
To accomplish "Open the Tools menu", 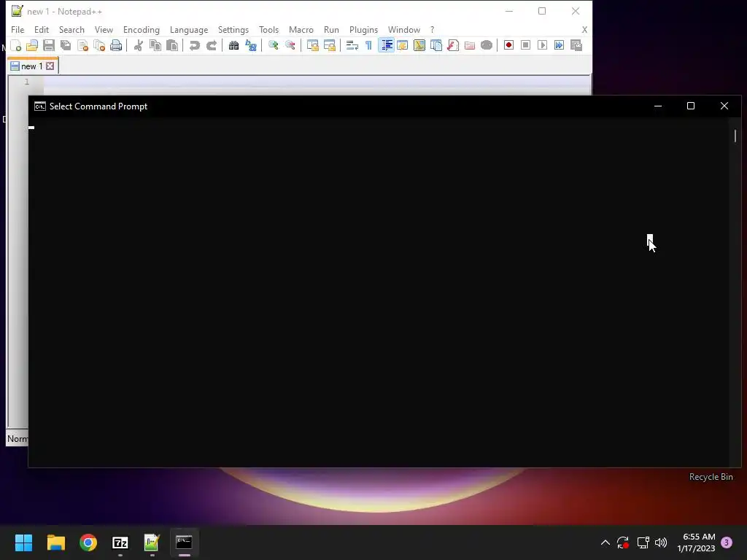I will click(268, 29).
